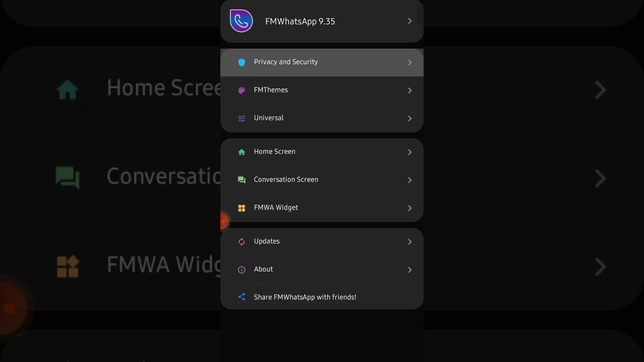Screen dimensions: 644x362
Task: Open the About entry
Action: click(x=322, y=269)
